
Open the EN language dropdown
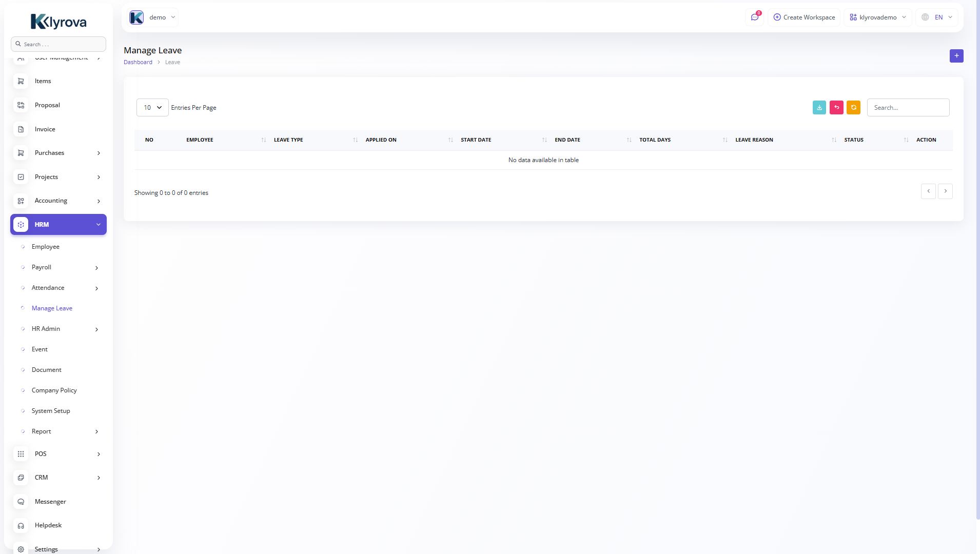[937, 17]
